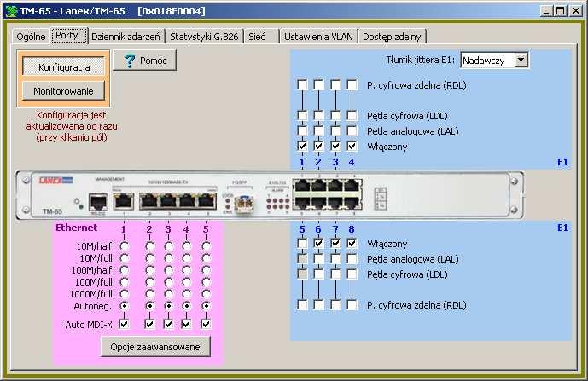Select Autoneg. for Ethernet port 3
The height and width of the screenshot is (381, 588).
click(168, 306)
